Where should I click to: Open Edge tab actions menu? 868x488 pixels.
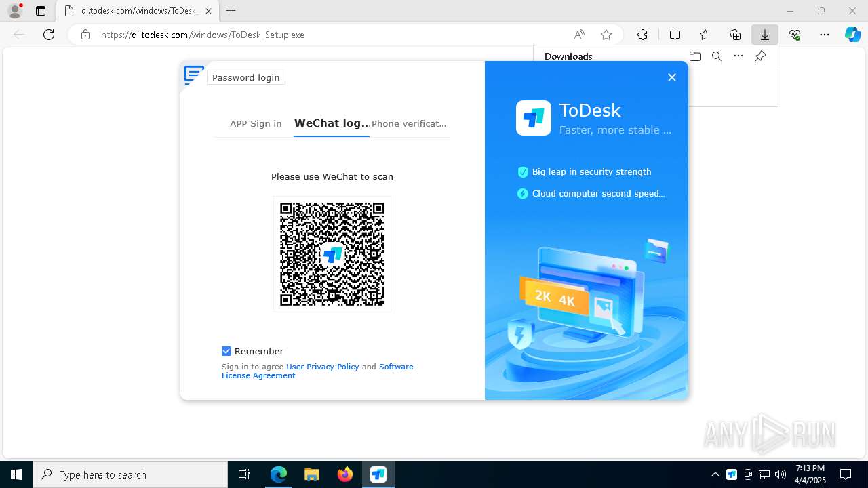click(41, 11)
